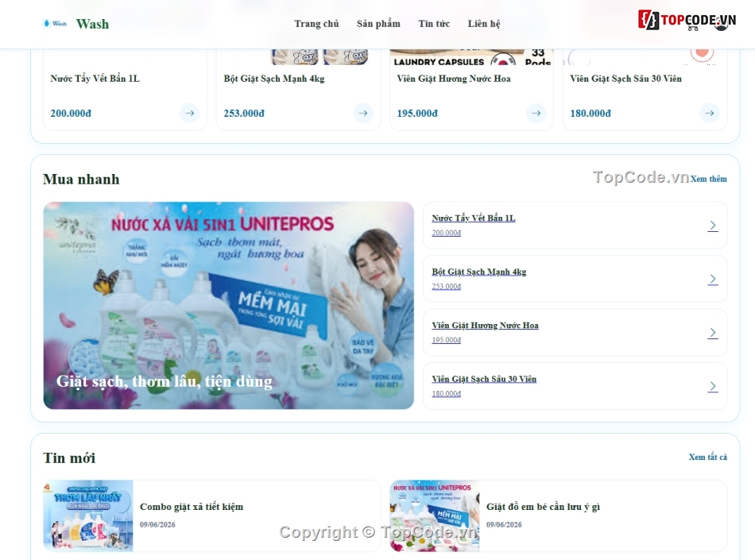
Task: Select the 180.000đ price on product card
Action: click(590, 114)
